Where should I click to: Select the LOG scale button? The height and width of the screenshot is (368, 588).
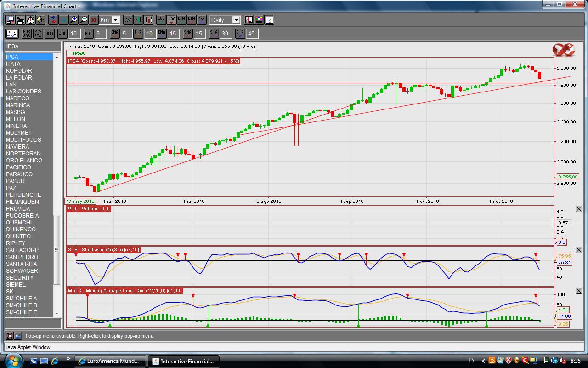point(161,20)
